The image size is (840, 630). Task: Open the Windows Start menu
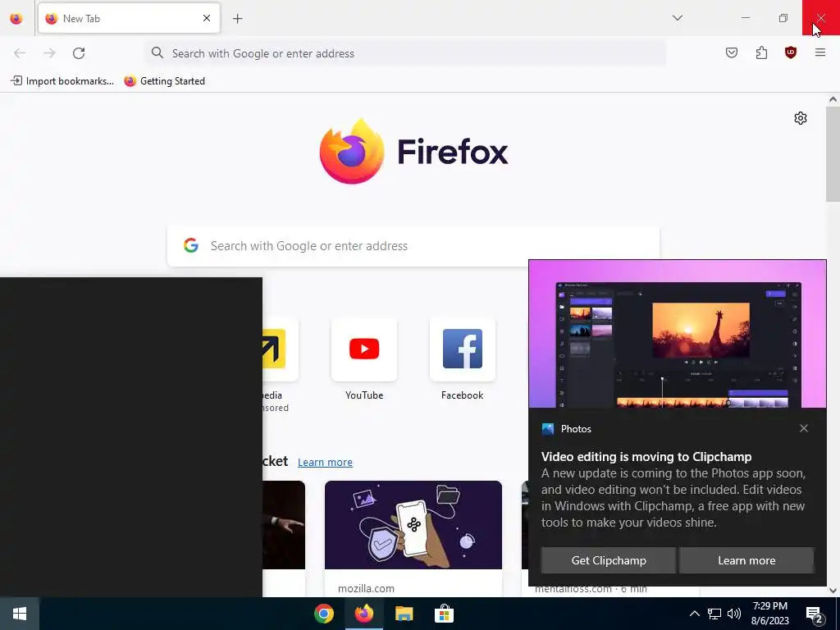[x=20, y=614]
